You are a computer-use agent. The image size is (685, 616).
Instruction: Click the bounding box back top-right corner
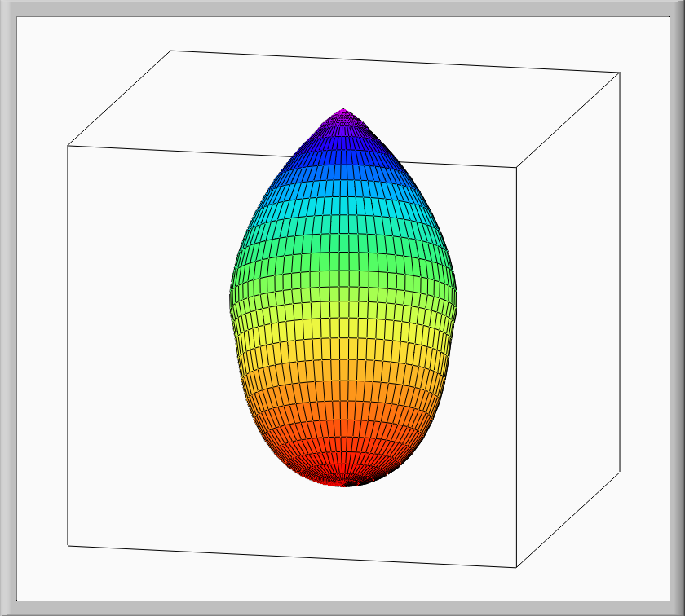620,73
